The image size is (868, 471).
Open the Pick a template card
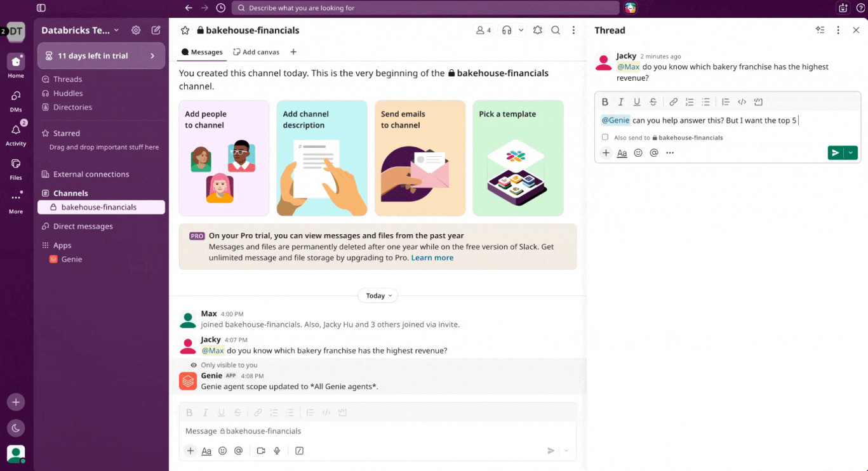[x=518, y=158]
